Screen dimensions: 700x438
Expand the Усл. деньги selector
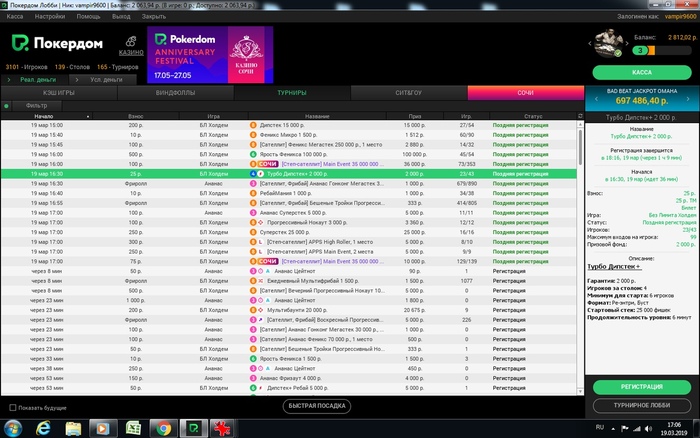(x=103, y=79)
